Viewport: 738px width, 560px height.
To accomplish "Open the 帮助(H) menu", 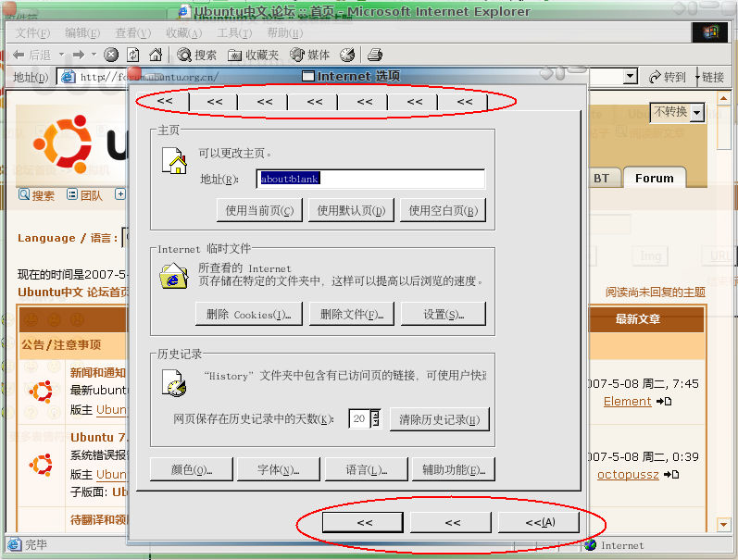I will 285,33.
